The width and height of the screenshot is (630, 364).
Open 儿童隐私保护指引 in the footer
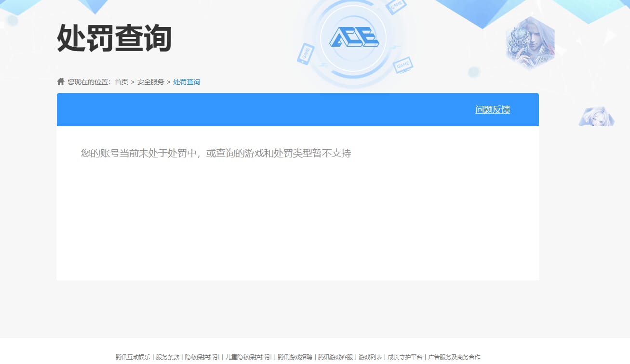point(247,357)
